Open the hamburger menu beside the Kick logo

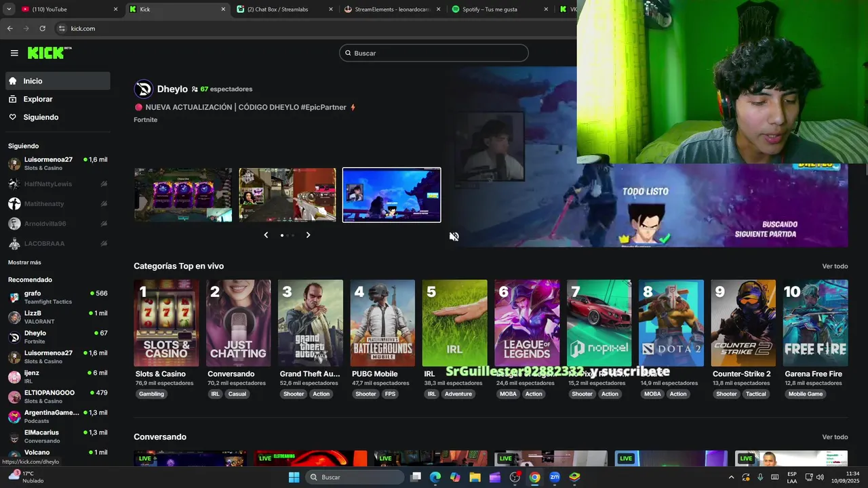[14, 53]
